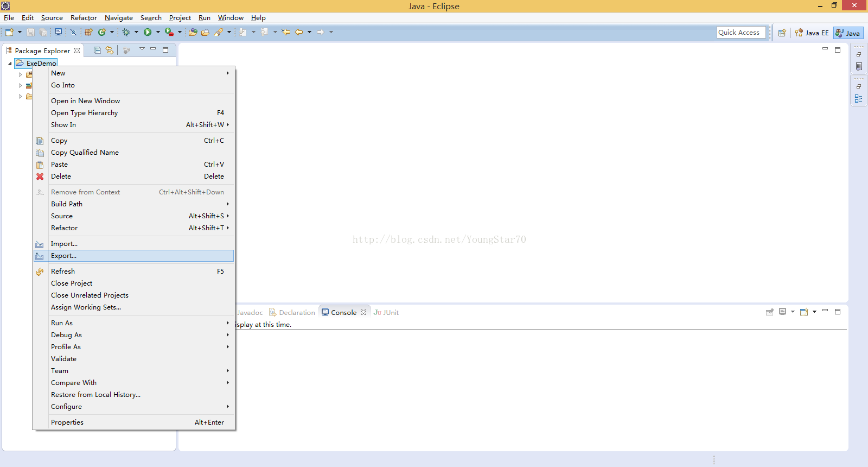Click the Quick Access search field
Screen dimensions: 868x467
[x=741, y=33]
